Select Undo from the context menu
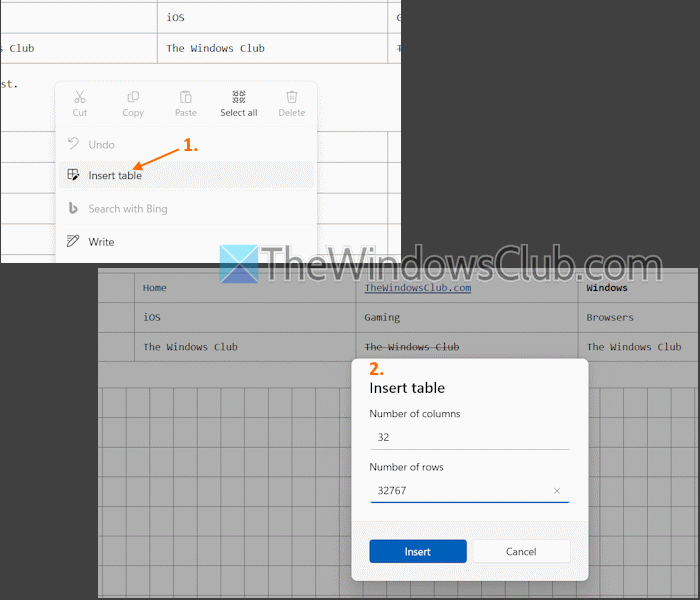Viewport: 700px width, 600px height. coord(186,144)
